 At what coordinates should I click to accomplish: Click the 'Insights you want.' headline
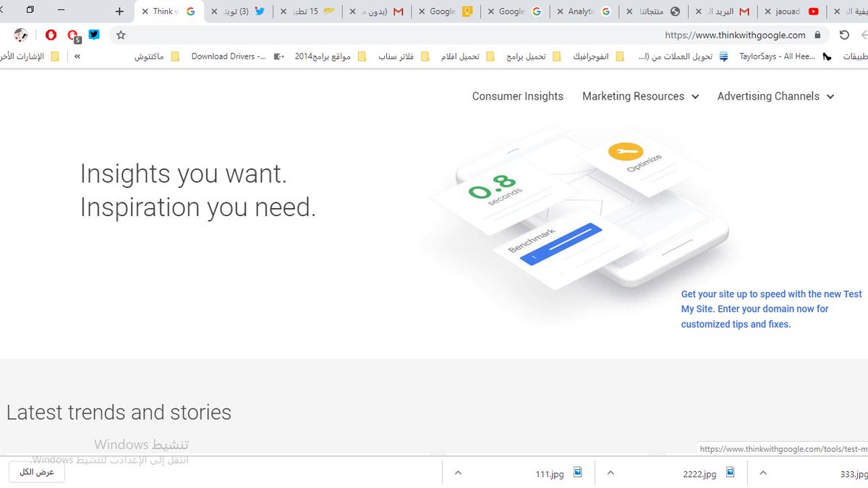(184, 174)
